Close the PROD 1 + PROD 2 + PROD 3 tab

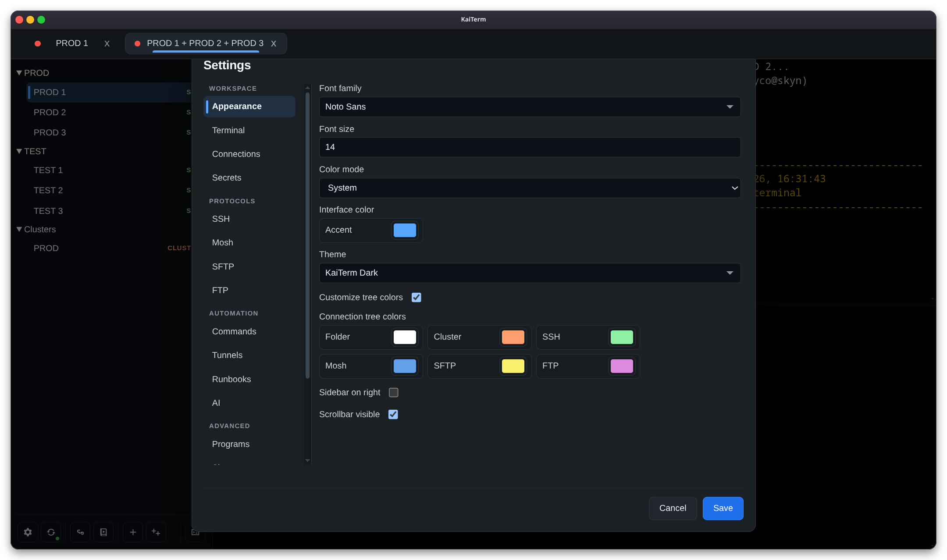[x=274, y=43]
